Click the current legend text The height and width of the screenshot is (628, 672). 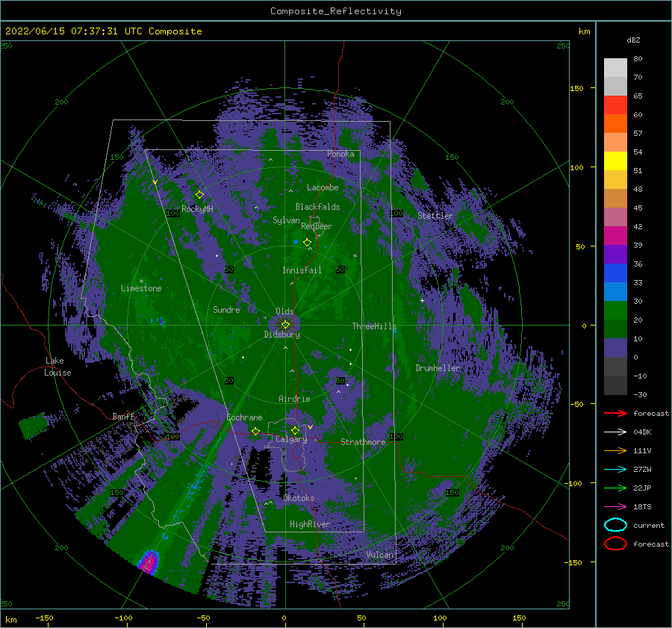(x=649, y=526)
